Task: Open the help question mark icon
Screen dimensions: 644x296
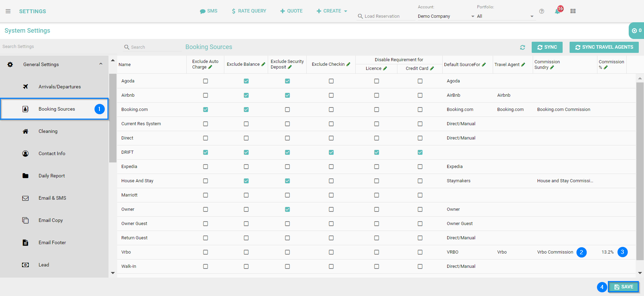Action: pyautogui.click(x=541, y=11)
